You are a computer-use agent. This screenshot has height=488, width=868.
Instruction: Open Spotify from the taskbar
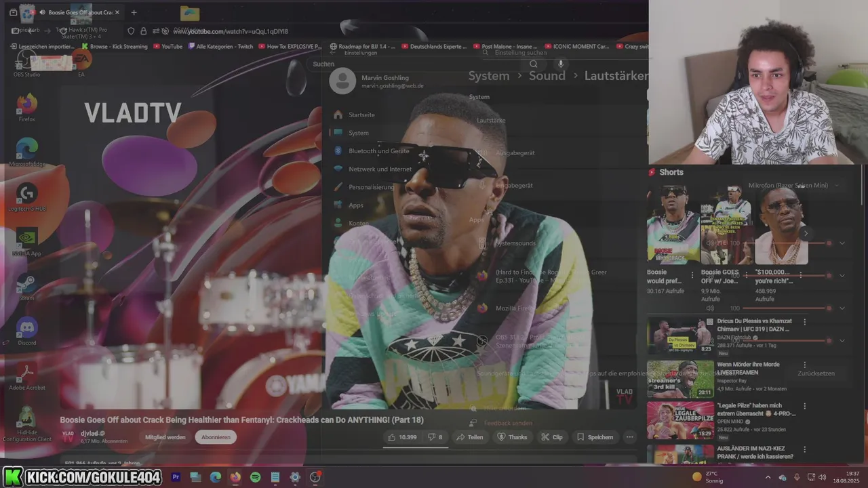point(255,477)
